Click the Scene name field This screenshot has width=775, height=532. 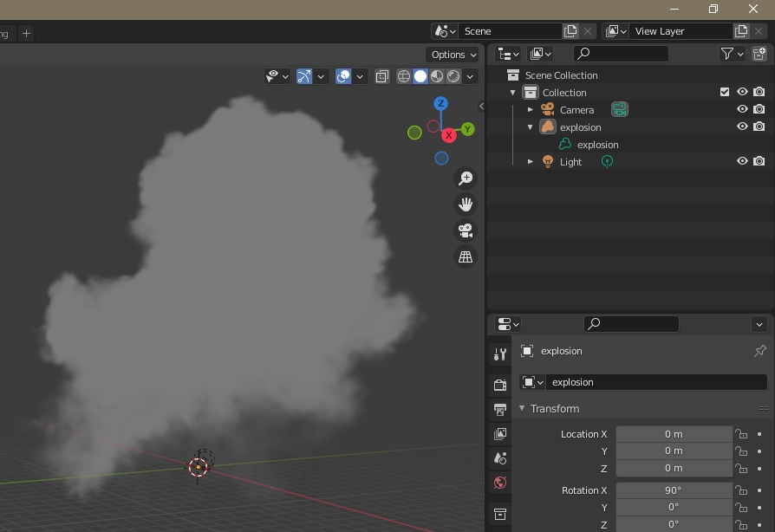510,31
